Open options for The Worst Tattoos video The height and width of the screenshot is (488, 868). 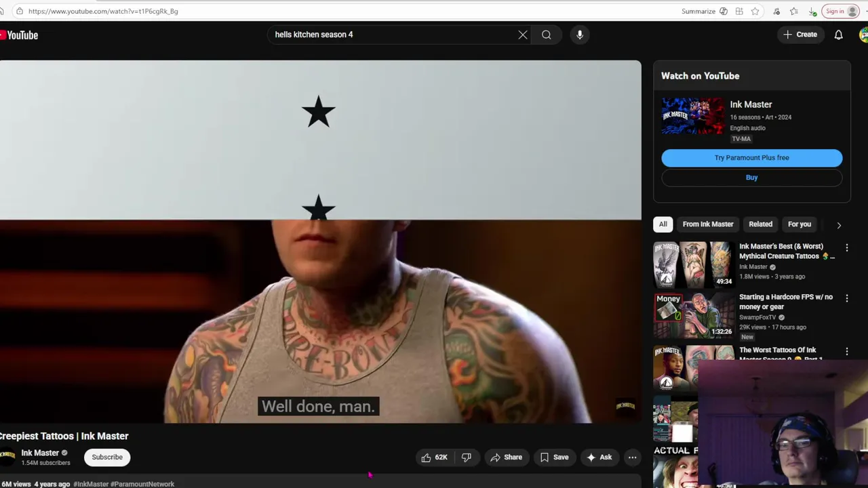[x=846, y=351]
